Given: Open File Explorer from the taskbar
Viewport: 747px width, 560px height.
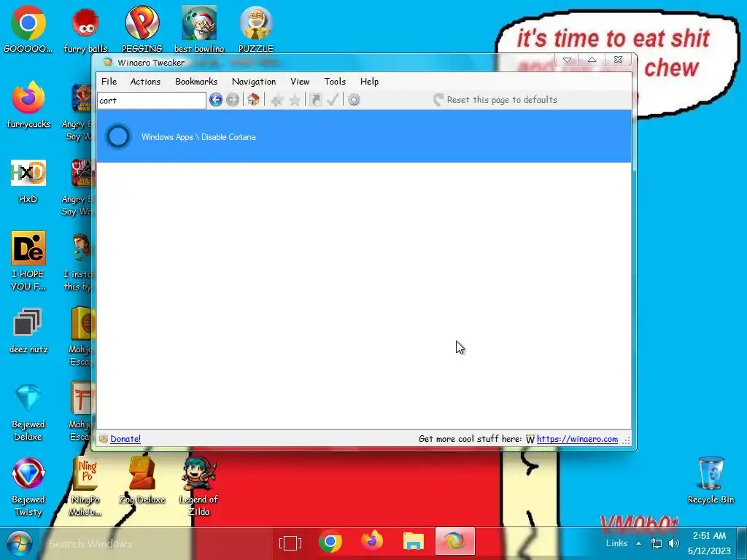Looking at the screenshot, I should coord(414,542).
